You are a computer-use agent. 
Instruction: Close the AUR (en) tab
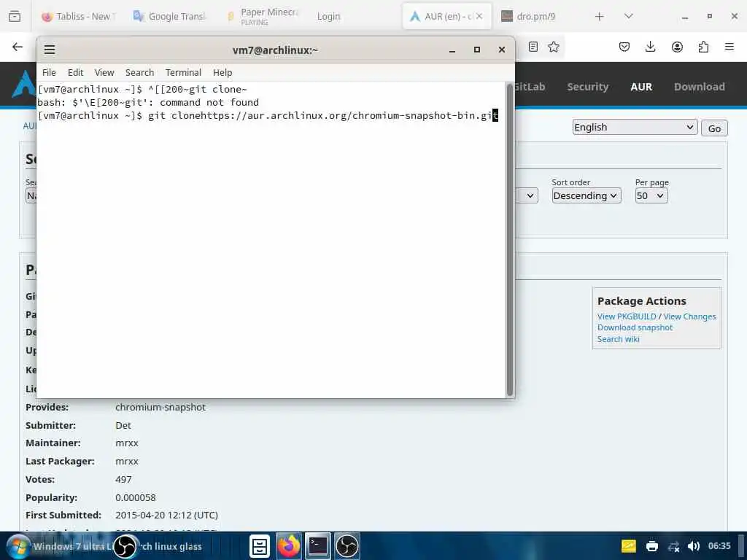tap(479, 16)
